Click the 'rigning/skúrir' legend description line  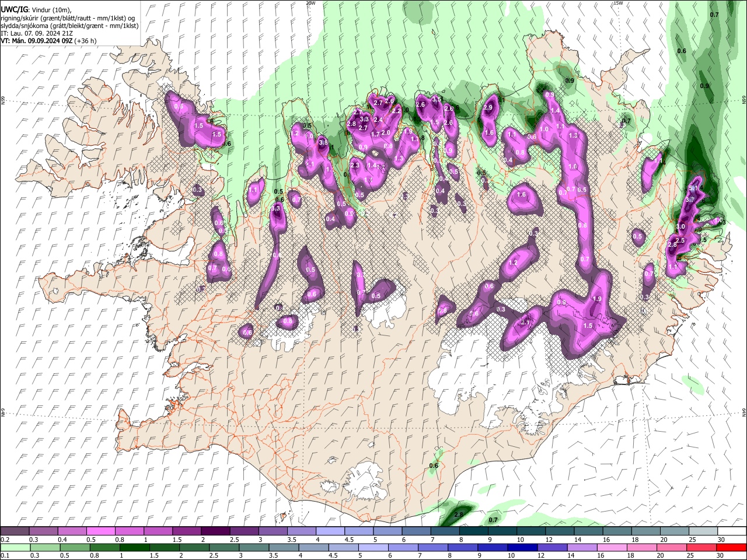click(68, 19)
